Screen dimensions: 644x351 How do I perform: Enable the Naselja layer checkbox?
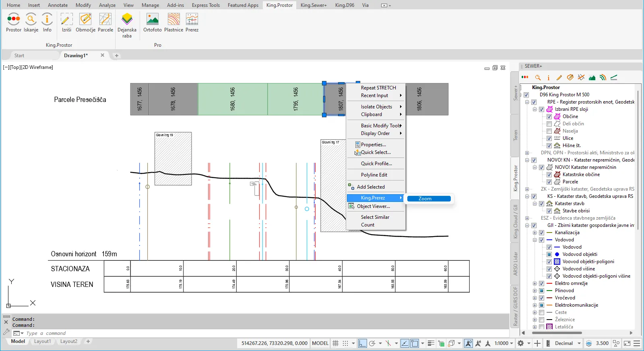pyautogui.click(x=549, y=131)
